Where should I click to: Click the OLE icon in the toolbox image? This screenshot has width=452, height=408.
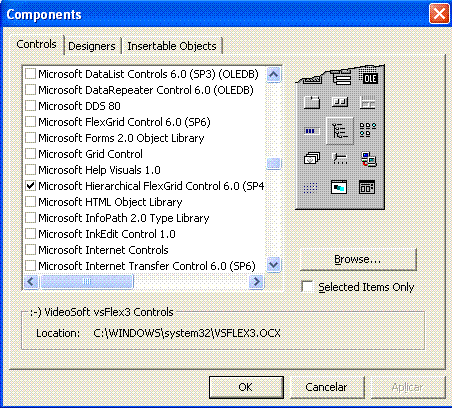pyautogui.click(x=370, y=78)
